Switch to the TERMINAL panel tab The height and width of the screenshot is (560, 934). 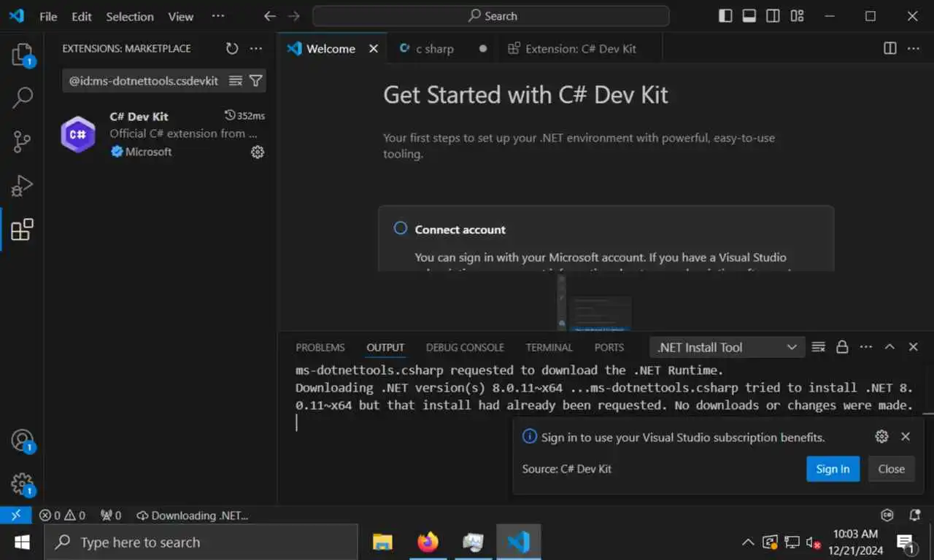coord(549,348)
